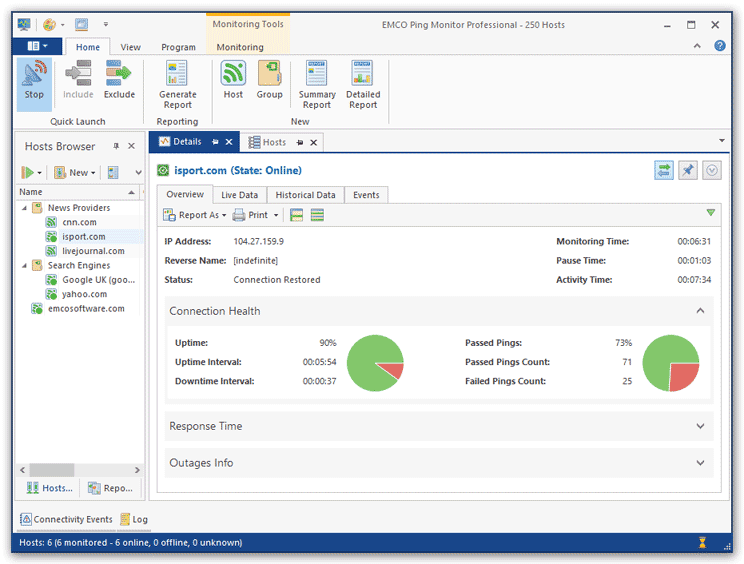Open the help question mark icon
Viewport: 744px width, 564px height.
(719, 46)
